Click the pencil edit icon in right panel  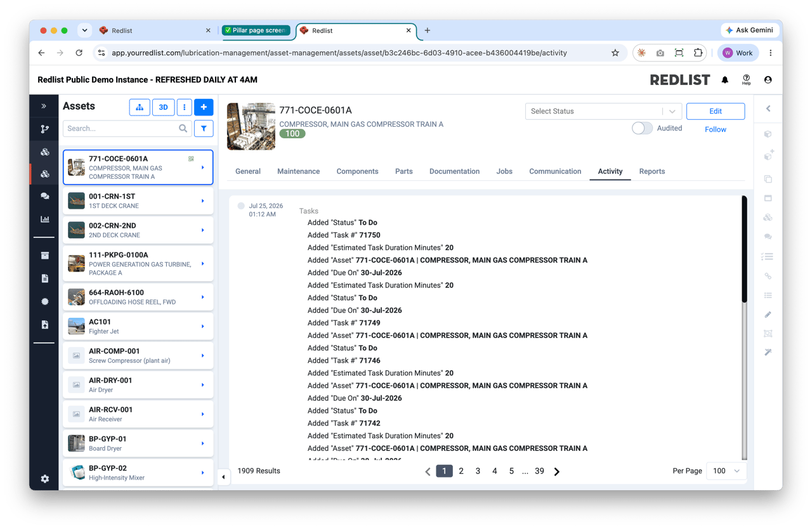pyautogui.click(x=768, y=314)
